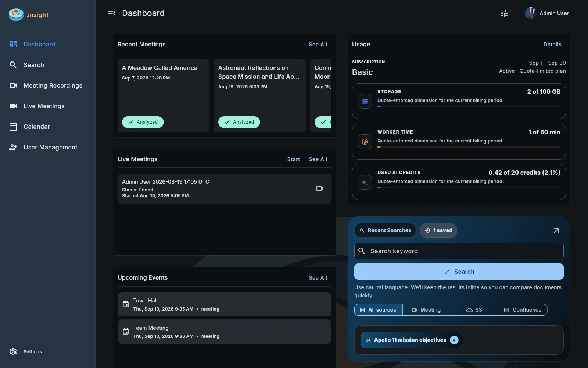Viewport: 588px width, 368px height.
Task: Open Settings gear in sidebar
Action: [x=13, y=352]
